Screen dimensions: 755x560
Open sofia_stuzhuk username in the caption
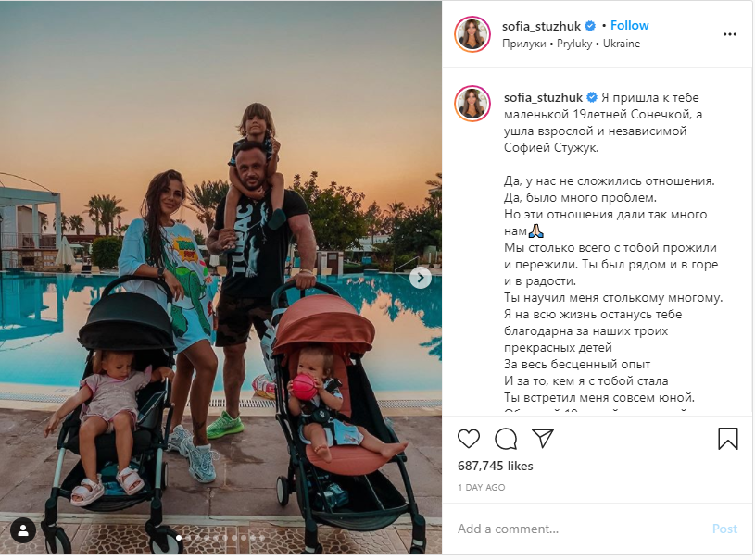pos(543,98)
